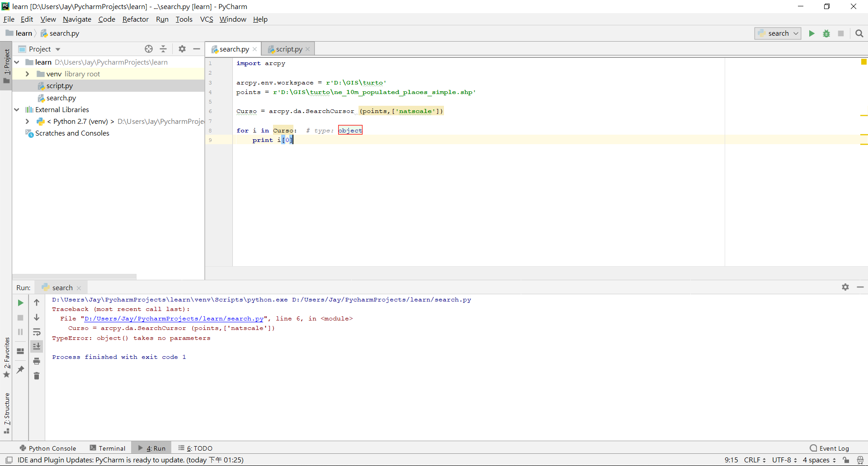Open the Print console output icon
The width and height of the screenshot is (868, 466).
click(x=37, y=361)
